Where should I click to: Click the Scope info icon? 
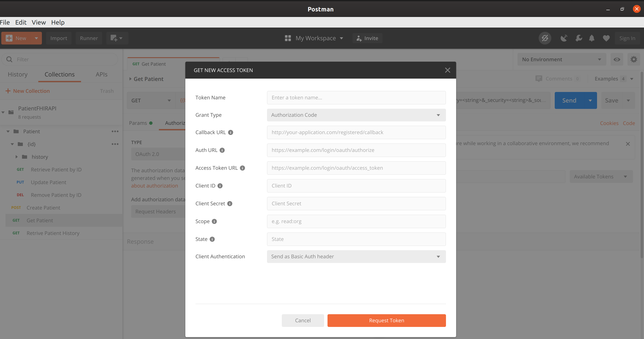214,221
